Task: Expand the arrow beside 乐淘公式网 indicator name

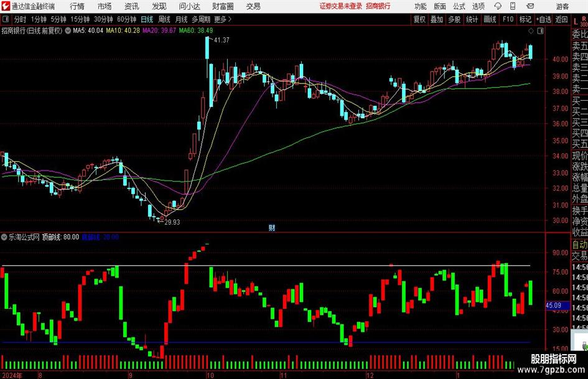Action: pos(4,237)
